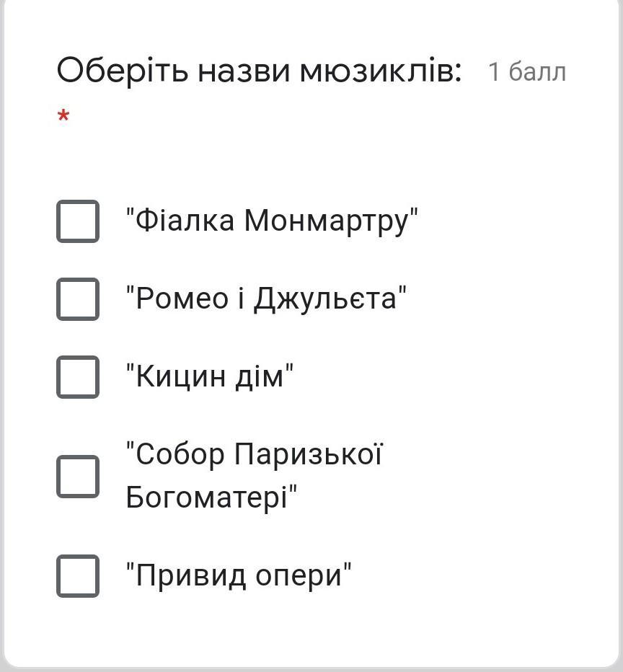Choose the "Кицин дім" label text
Viewport: 623px width, 672px height.
[210, 376]
